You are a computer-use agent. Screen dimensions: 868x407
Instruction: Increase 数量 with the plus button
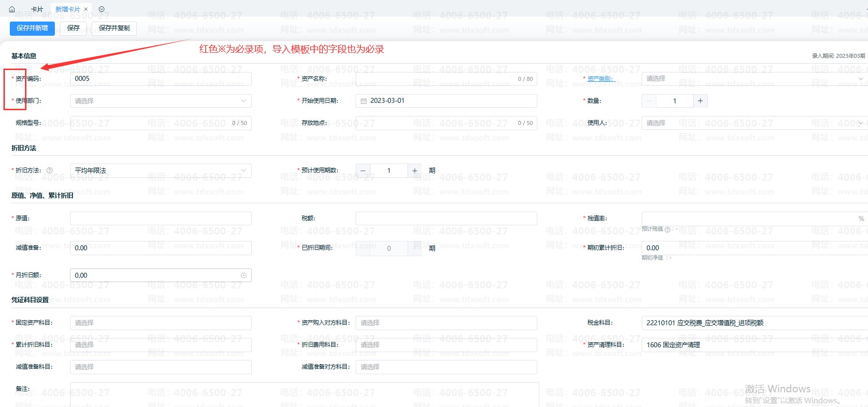[x=700, y=101]
